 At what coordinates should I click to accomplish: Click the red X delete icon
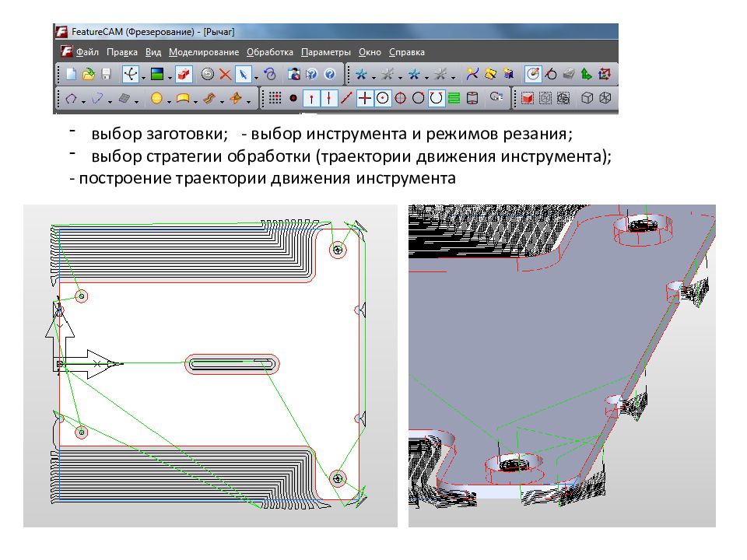[225, 75]
